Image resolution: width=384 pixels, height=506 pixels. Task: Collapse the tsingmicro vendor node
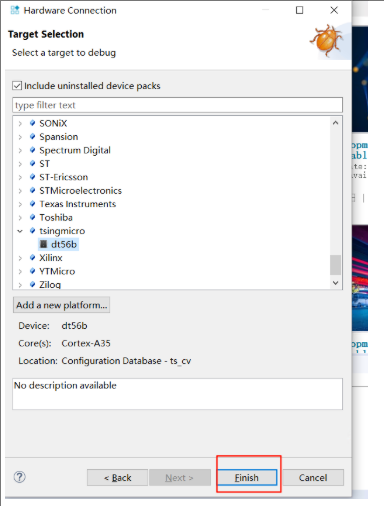(20, 231)
